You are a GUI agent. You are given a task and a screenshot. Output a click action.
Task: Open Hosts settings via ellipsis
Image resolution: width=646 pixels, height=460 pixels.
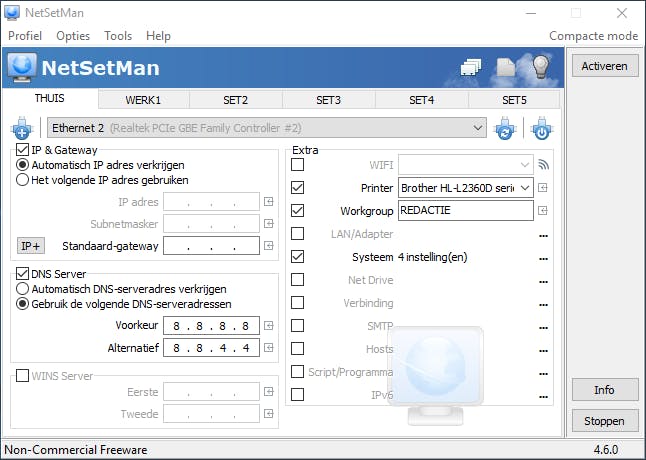[x=543, y=351]
